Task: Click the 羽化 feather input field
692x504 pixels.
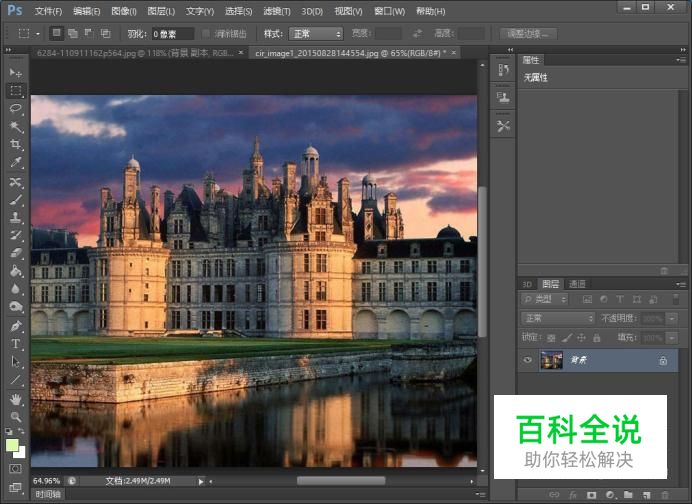Action: pos(173,34)
